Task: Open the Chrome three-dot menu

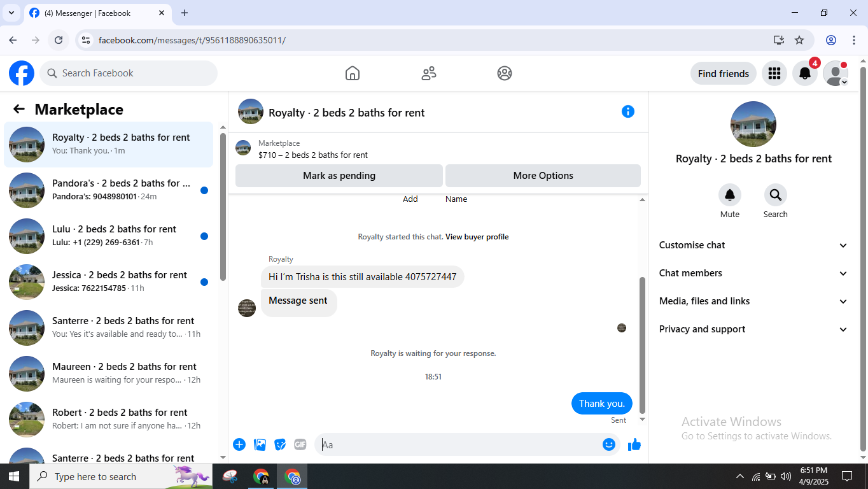Action: (x=854, y=40)
